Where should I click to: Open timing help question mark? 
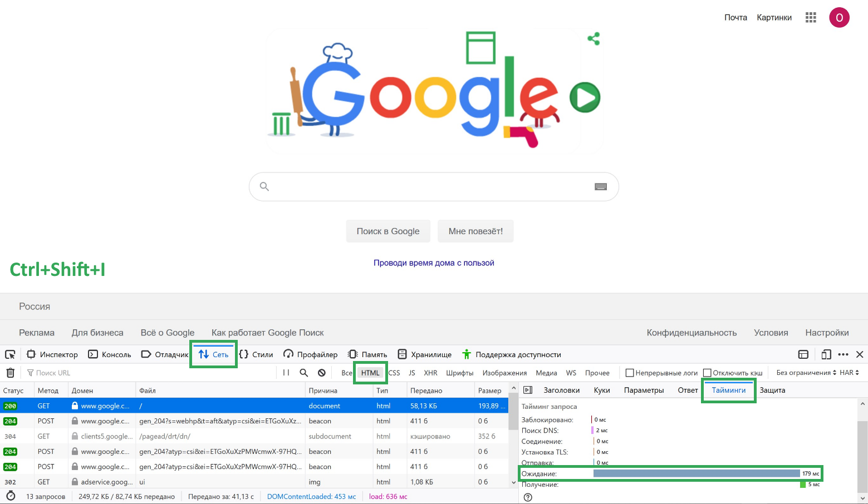click(x=528, y=497)
